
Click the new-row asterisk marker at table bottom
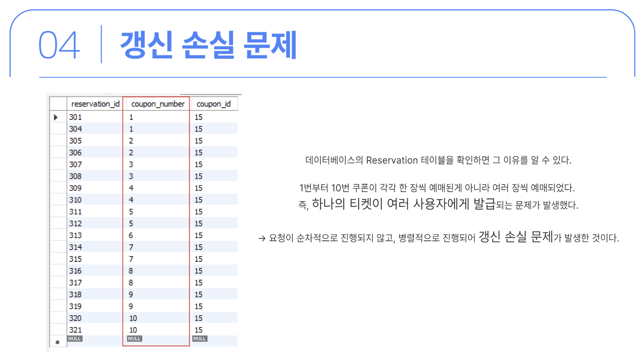(58, 342)
